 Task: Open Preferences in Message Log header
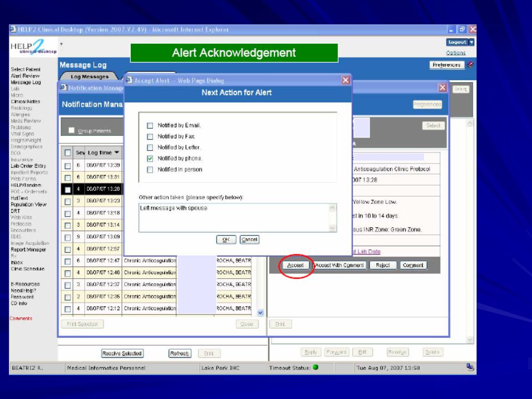tap(447, 65)
